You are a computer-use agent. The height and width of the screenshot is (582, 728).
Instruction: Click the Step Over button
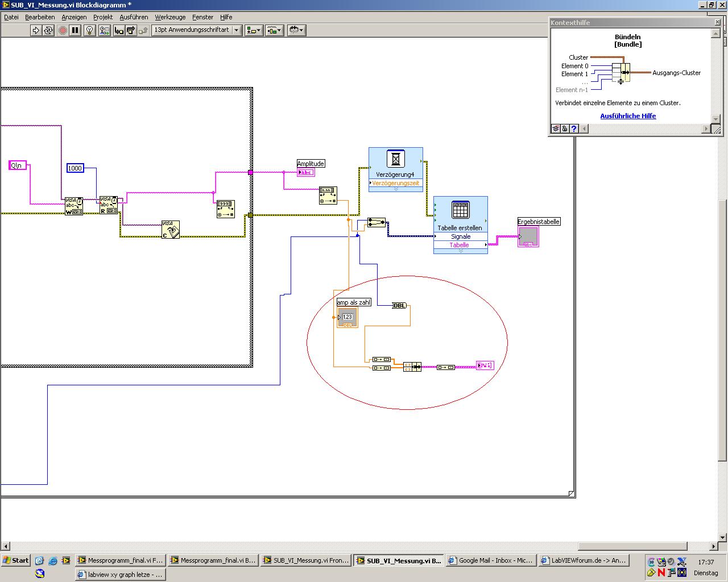pyautogui.click(x=131, y=30)
